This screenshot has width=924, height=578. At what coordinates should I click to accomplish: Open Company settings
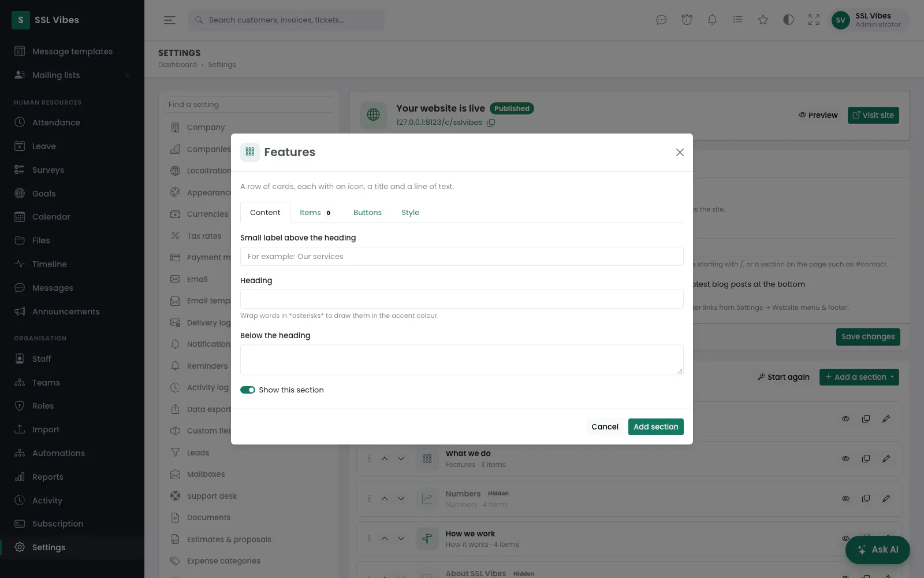click(x=248, y=127)
